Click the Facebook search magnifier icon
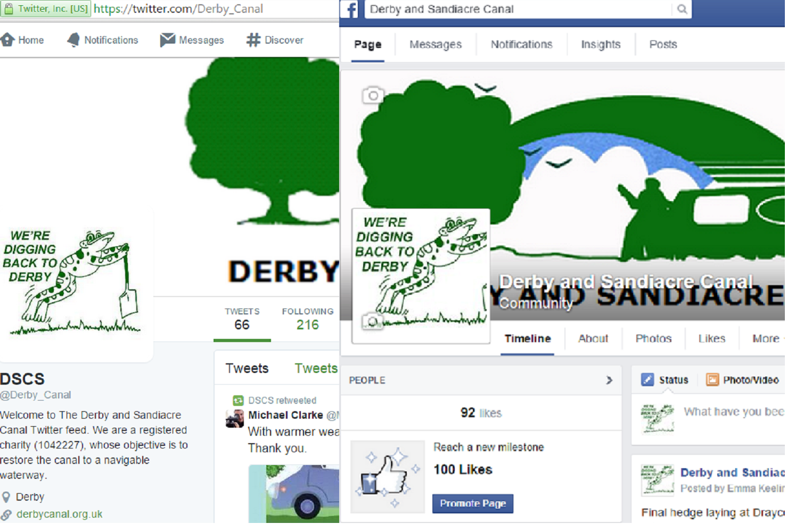Screen dimensions: 787x532 pyautogui.click(x=682, y=9)
